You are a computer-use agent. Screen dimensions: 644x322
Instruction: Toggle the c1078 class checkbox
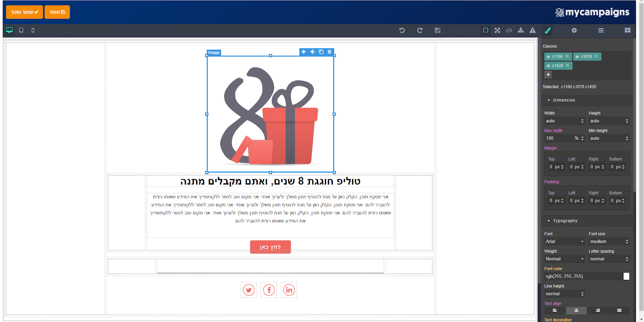tap(577, 57)
